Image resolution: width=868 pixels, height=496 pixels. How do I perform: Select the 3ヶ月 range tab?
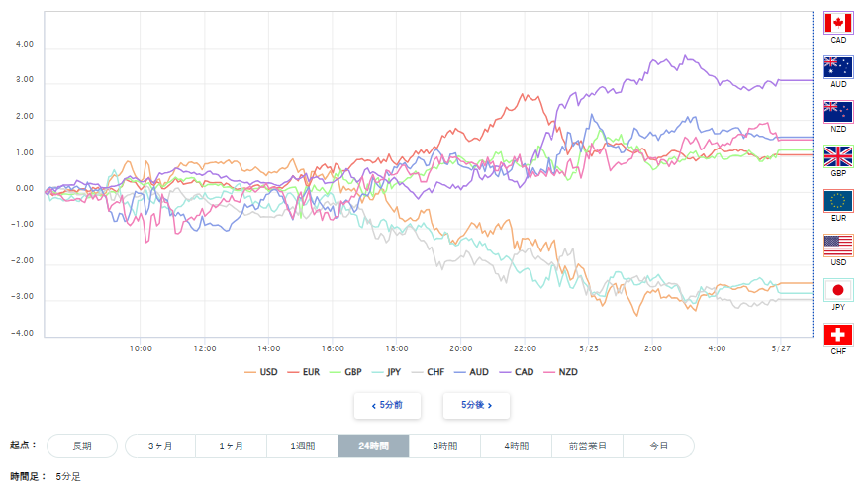tap(160, 446)
